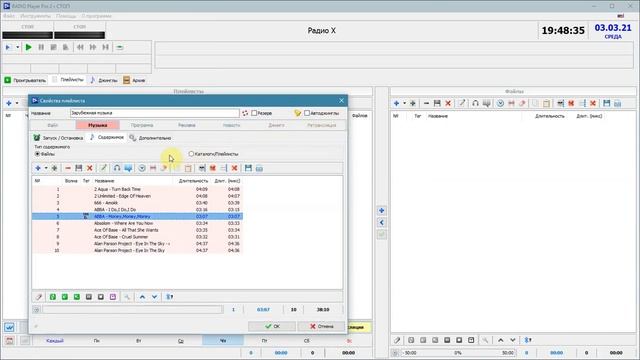
Task: Switch to the Реклама tab
Action: 187,125
